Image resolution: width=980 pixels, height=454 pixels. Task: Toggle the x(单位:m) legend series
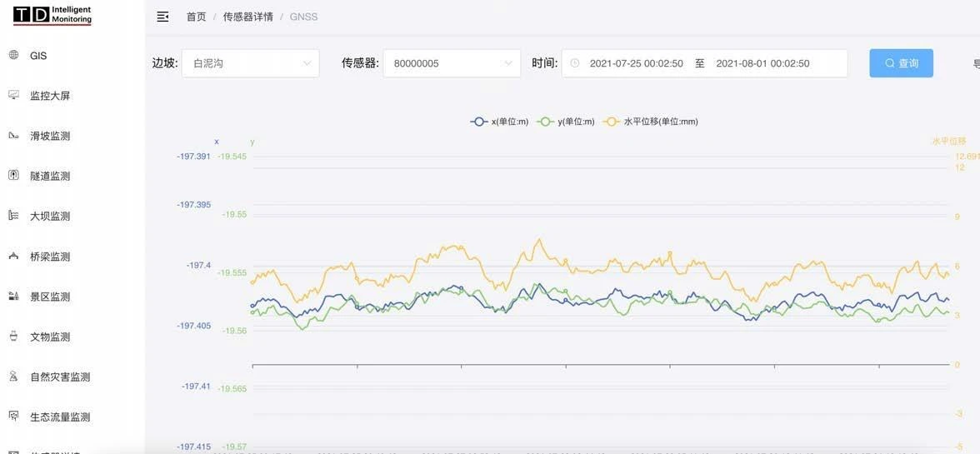pyautogui.click(x=499, y=122)
